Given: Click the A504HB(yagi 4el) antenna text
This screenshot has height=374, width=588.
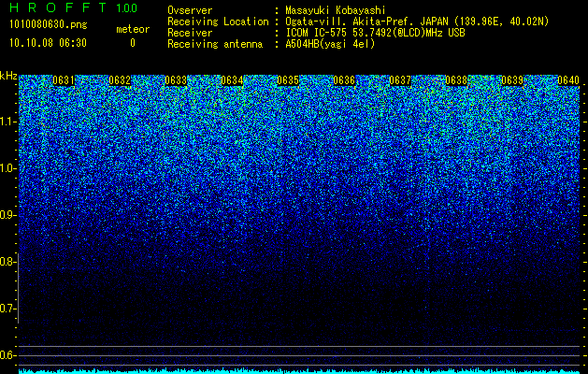Looking at the screenshot, I should (x=330, y=44).
